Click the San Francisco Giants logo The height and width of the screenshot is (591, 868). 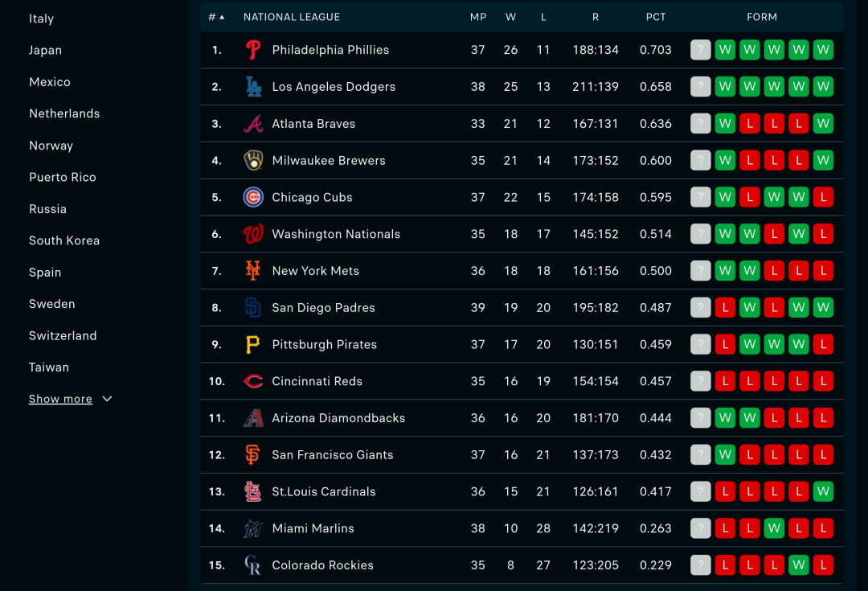253,455
